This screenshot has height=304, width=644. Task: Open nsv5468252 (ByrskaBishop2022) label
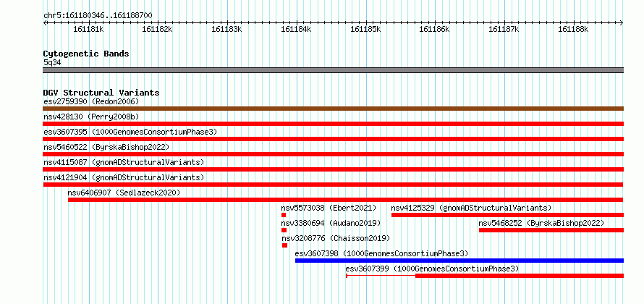541,223
